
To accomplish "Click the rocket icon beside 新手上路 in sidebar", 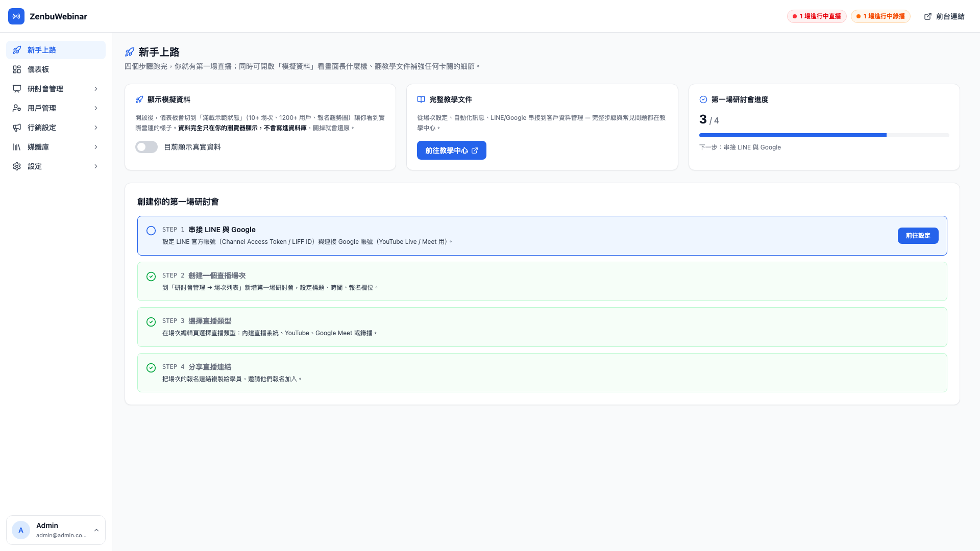I will (17, 50).
